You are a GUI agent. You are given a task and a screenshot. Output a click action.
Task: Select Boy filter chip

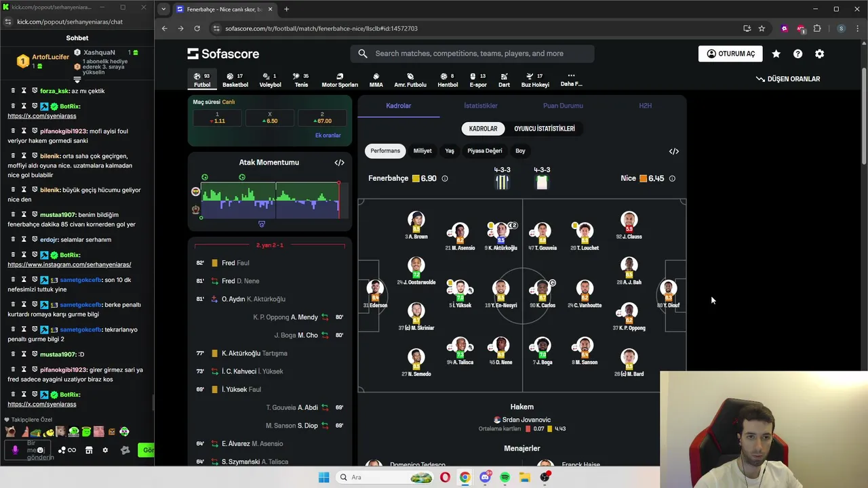(520, 150)
